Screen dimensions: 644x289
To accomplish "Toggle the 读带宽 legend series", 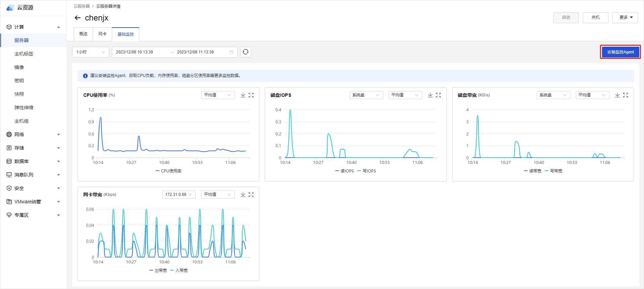I will [532, 171].
